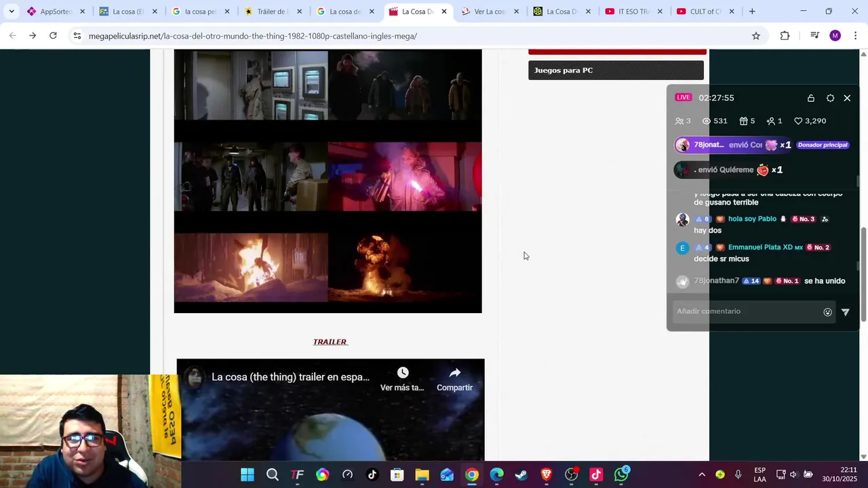The image size is (868, 488).
Task: Close the active La Cosa D tab
Action: [444, 12]
